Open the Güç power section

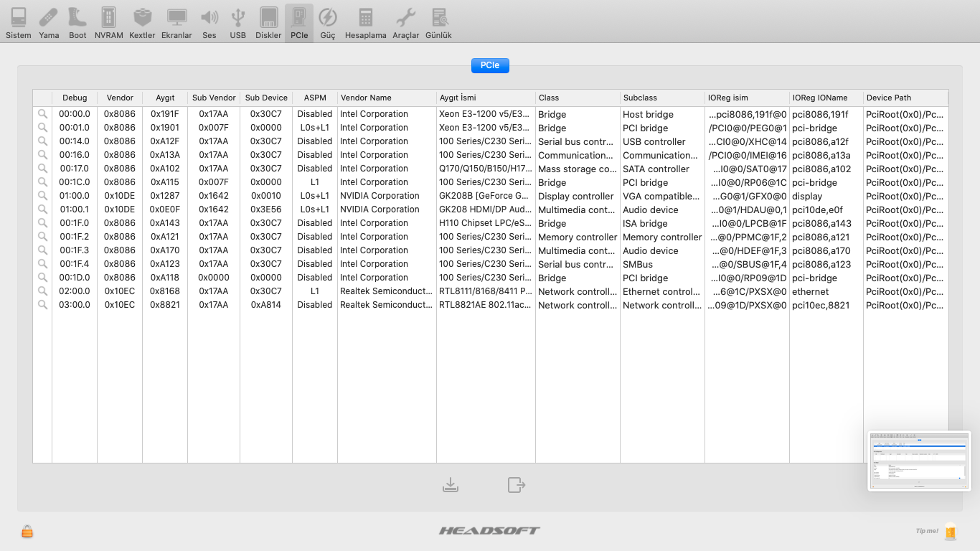328,22
